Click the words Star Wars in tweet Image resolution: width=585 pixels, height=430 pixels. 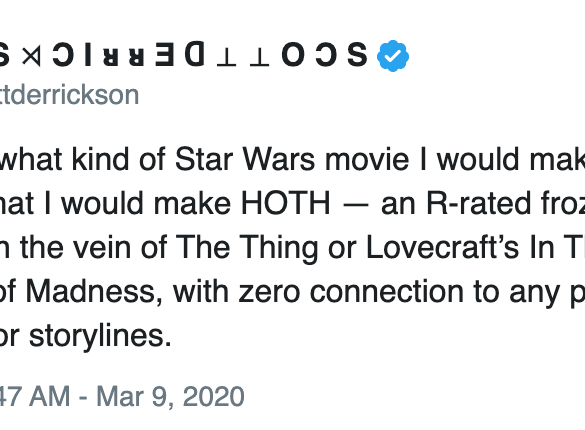[245, 160]
